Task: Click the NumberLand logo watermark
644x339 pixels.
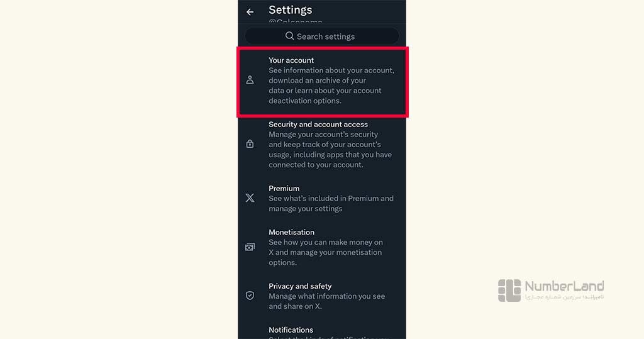Action: click(x=551, y=290)
